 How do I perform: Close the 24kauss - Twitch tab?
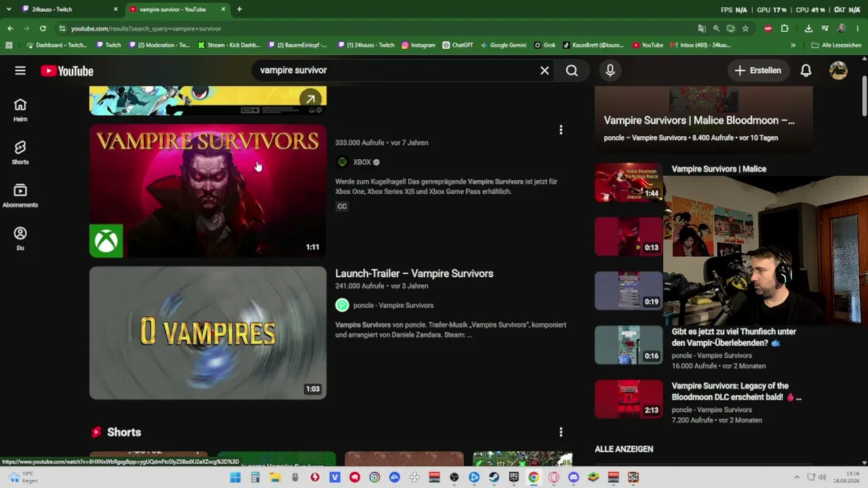(x=115, y=9)
